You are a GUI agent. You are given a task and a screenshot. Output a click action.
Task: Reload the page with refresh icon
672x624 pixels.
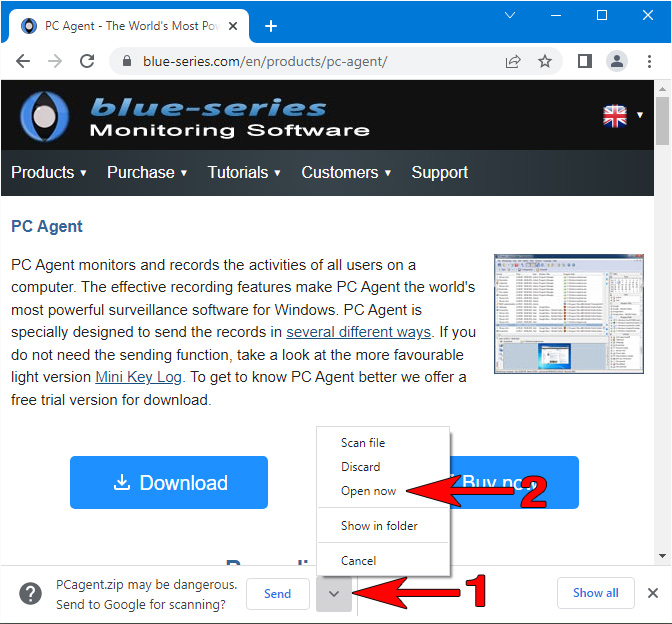[x=87, y=61]
